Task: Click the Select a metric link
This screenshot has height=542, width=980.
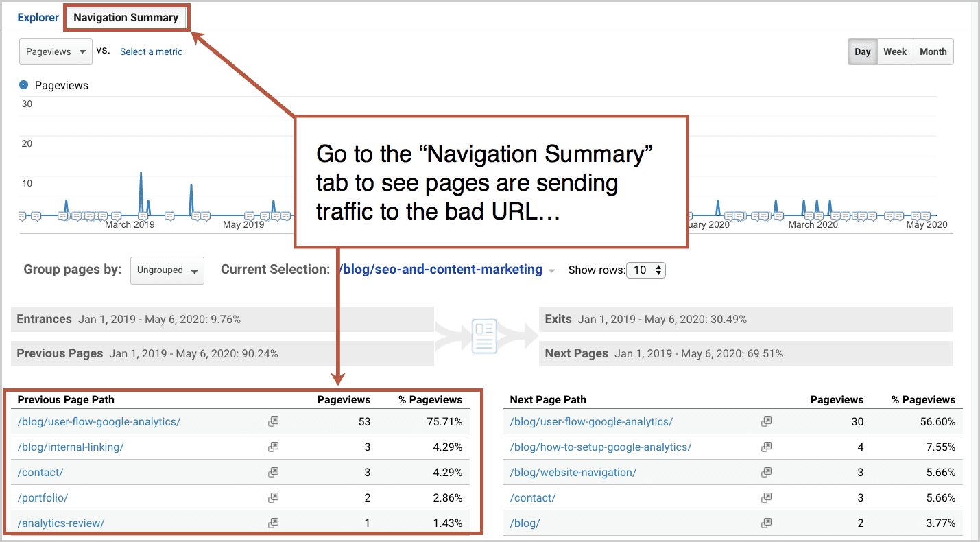Action: (x=150, y=51)
